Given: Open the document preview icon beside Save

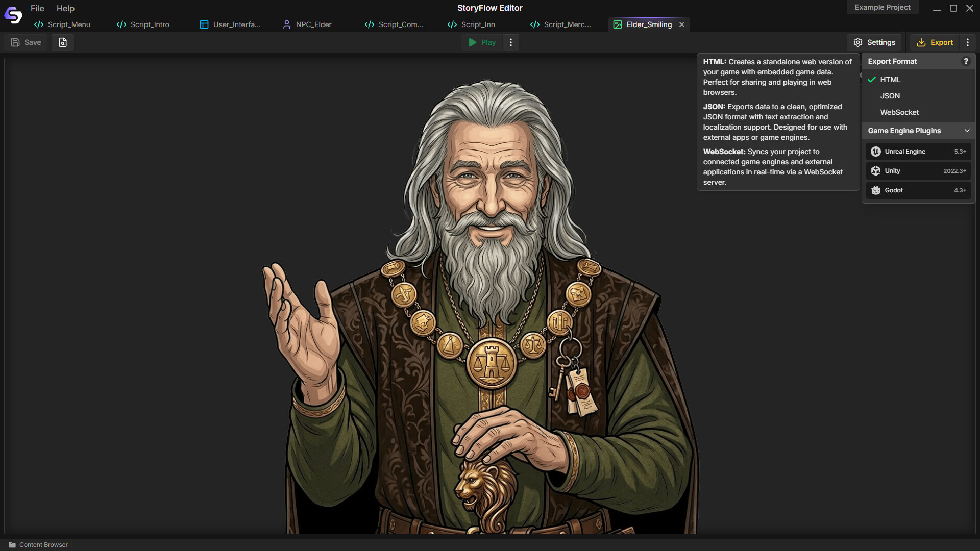Looking at the screenshot, I should point(62,42).
